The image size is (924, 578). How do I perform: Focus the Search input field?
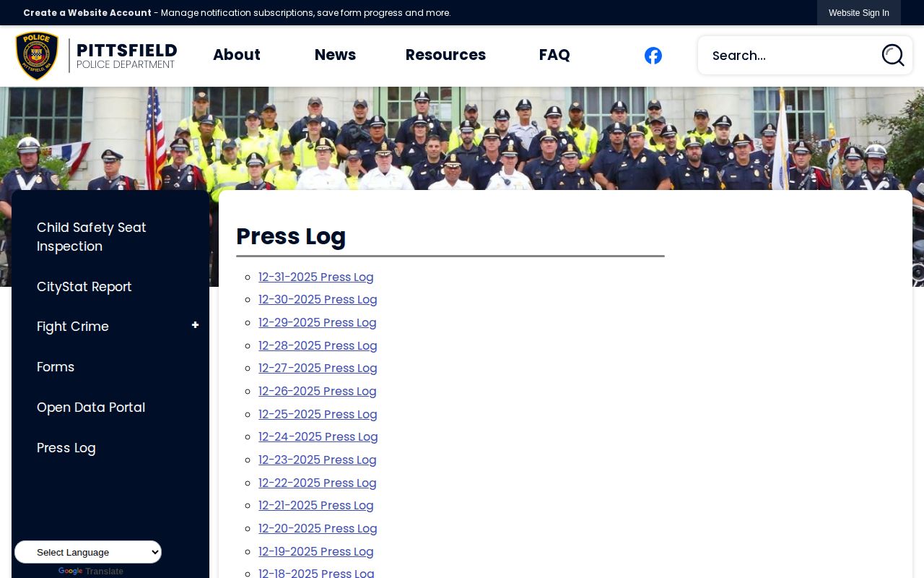pos(790,56)
